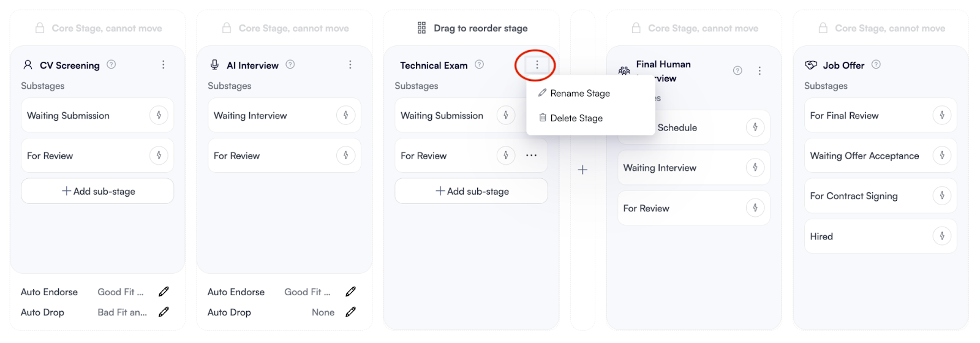Add sub-stage under Technical Exam
The image size is (980, 343).
pyautogui.click(x=472, y=191)
